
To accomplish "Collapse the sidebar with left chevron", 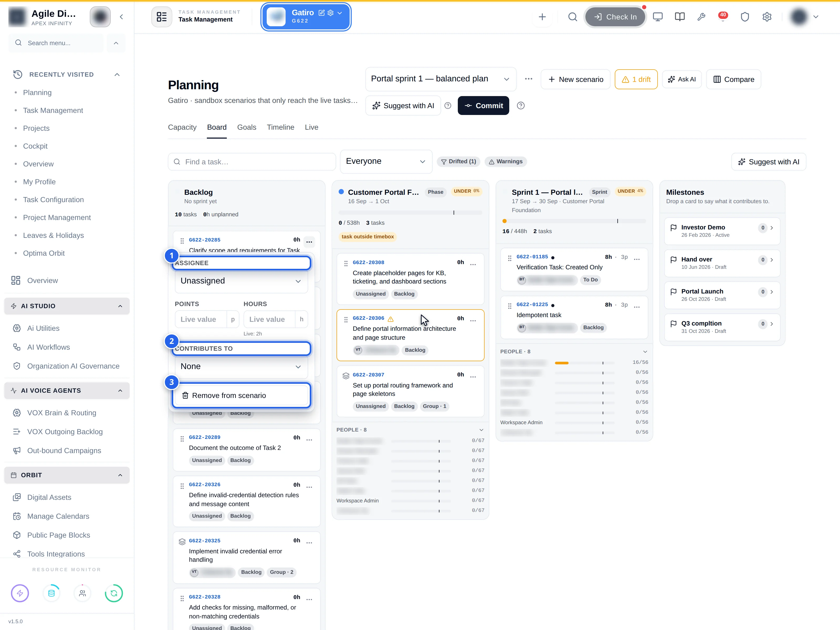I will 121,17.
